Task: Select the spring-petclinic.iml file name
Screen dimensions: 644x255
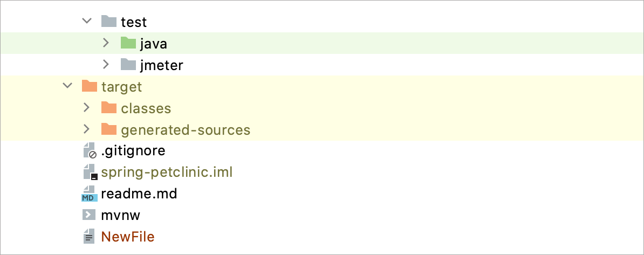Action: click(166, 173)
